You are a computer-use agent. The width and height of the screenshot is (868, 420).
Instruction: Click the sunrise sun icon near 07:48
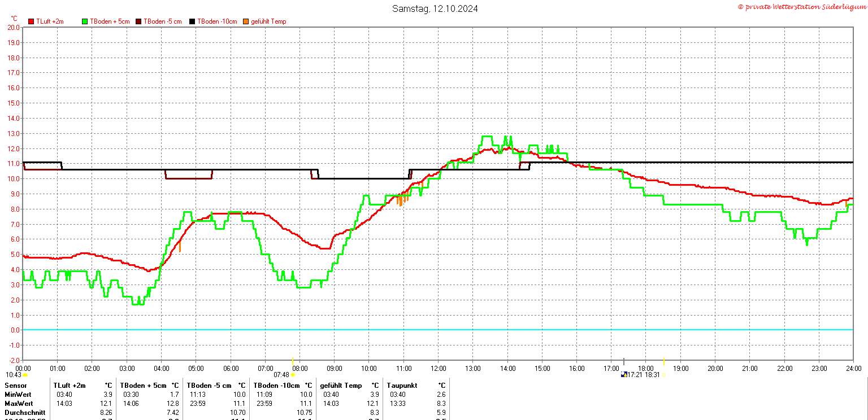point(293,374)
